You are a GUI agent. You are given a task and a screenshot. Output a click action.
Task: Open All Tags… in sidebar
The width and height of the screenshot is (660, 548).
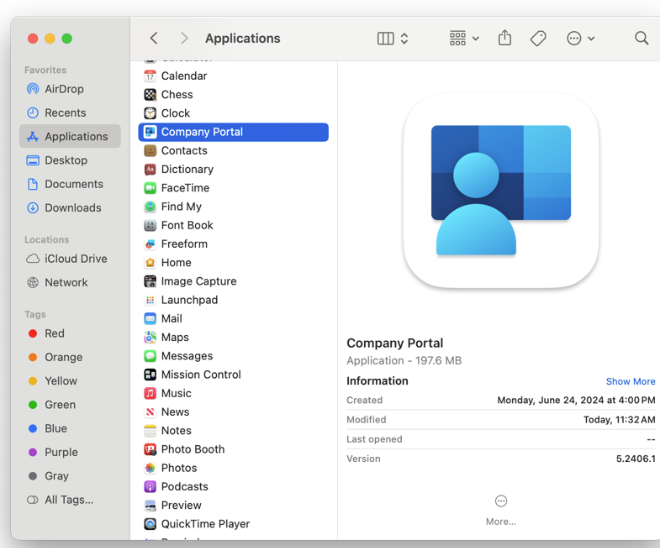click(x=70, y=500)
